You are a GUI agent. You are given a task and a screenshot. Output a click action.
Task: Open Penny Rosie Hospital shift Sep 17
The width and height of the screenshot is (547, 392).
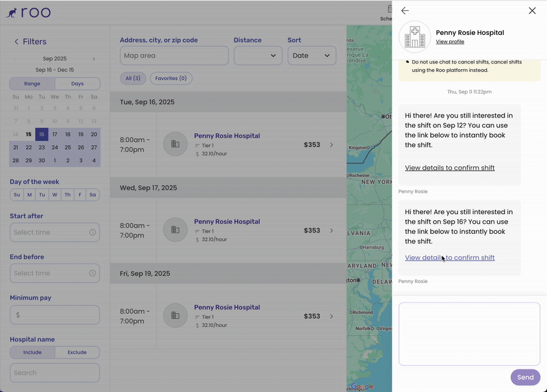(227, 222)
